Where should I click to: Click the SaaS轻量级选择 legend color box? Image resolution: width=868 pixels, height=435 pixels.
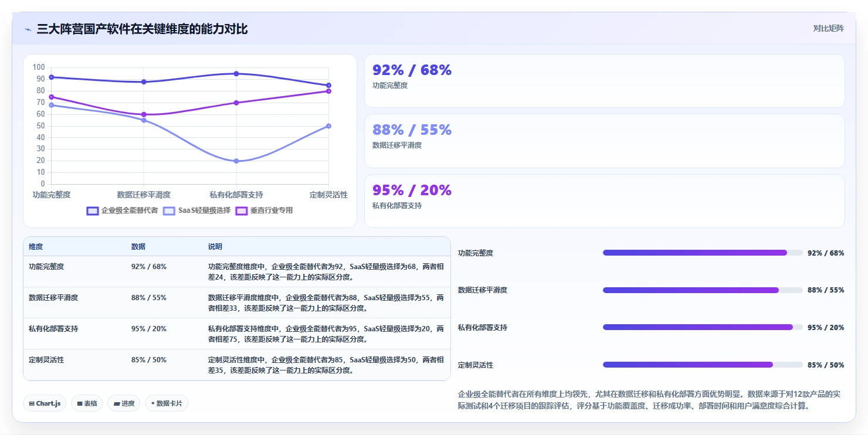[x=169, y=210]
